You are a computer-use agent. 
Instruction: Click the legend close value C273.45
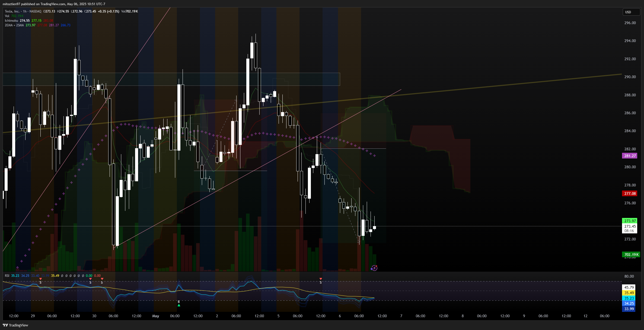click(90, 11)
